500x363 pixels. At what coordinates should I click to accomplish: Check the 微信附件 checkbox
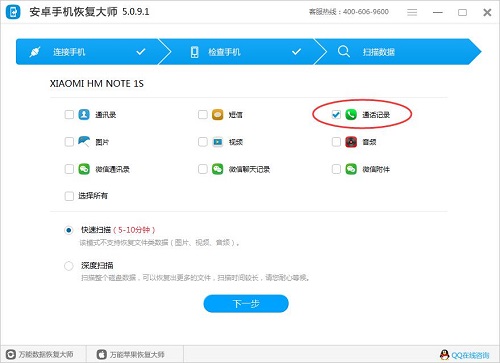336,169
